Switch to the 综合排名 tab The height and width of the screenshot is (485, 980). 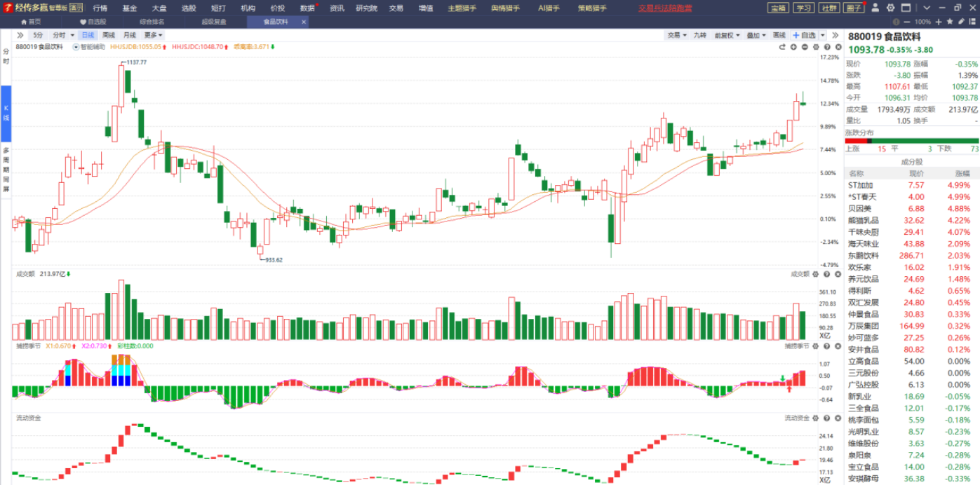pyautogui.click(x=152, y=22)
